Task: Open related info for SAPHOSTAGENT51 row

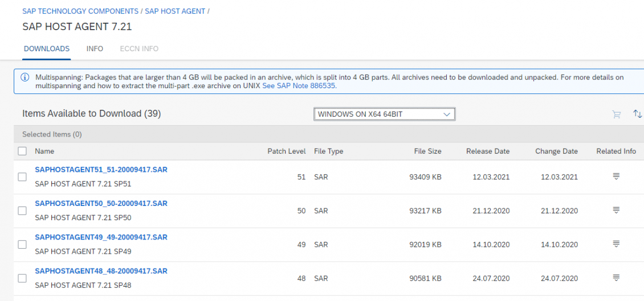Action: click(616, 176)
